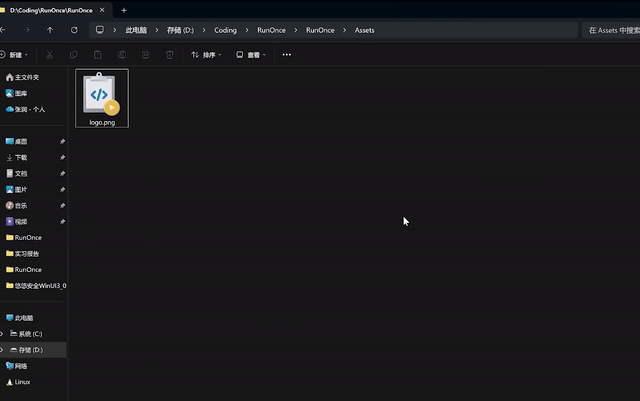The image size is (640, 401).
Task: Click the pin icon beside 音乐
Action: [62, 205]
